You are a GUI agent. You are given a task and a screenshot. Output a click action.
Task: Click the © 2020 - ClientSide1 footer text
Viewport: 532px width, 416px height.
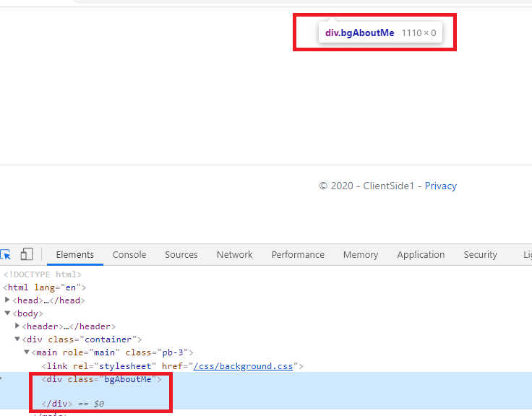pos(366,186)
